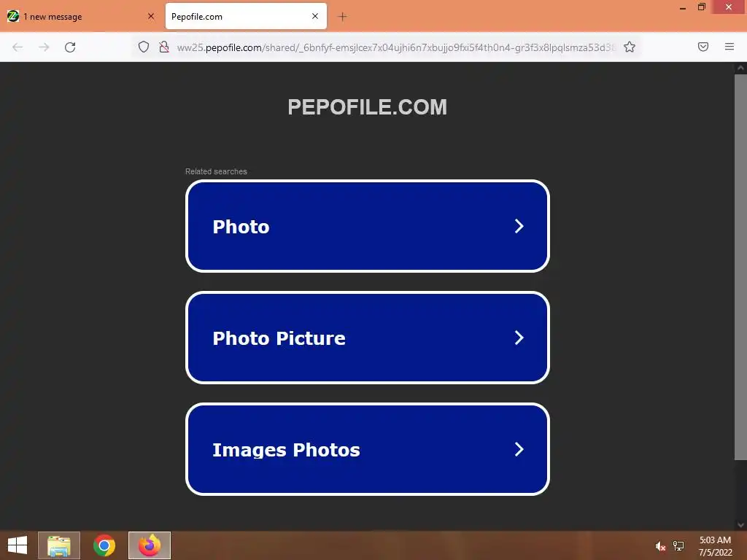The width and height of the screenshot is (747, 560).
Task: Launch Google Chrome from the taskbar
Action: tap(104, 545)
